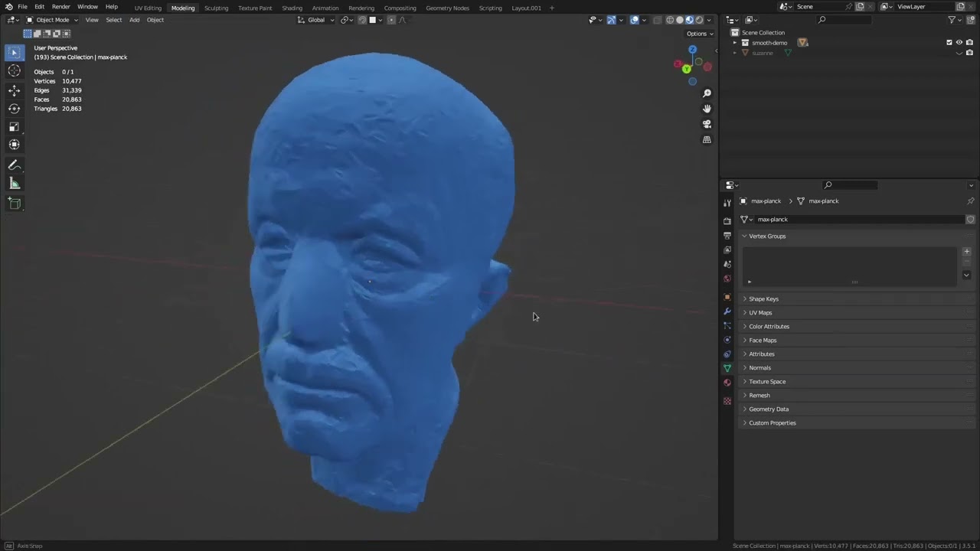
Task: Activate the Cursor tool in toolbar
Action: click(14, 70)
